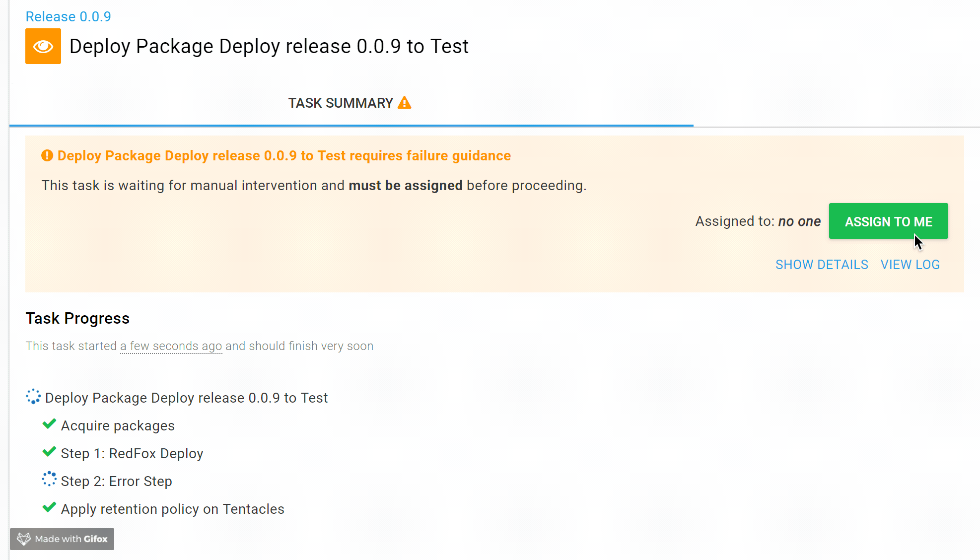This screenshot has width=980, height=560.
Task: Click the warning triangle next to Task Summary
Action: (405, 102)
